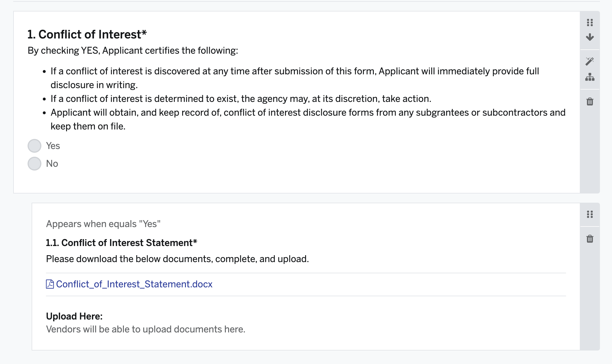Viewport: 612px width, 364px height.
Task: Click the 'Please download the below documents' instruction
Action: click(177, 259)
